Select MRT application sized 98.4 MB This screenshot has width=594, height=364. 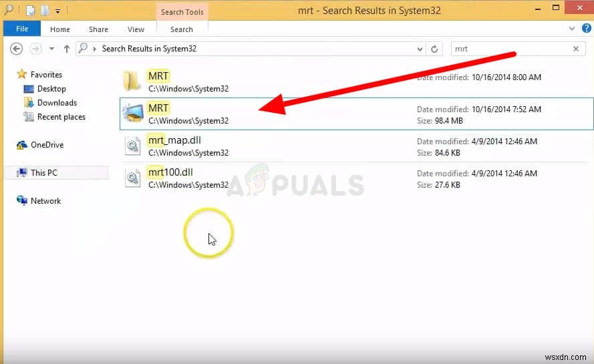coord(357,114)
